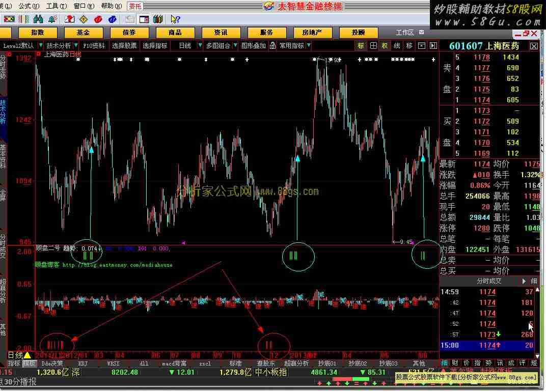Open the 窗口(W) menu
Image resolution: width=546 pixels, height=392 pixels.
(x=84, y=6)
